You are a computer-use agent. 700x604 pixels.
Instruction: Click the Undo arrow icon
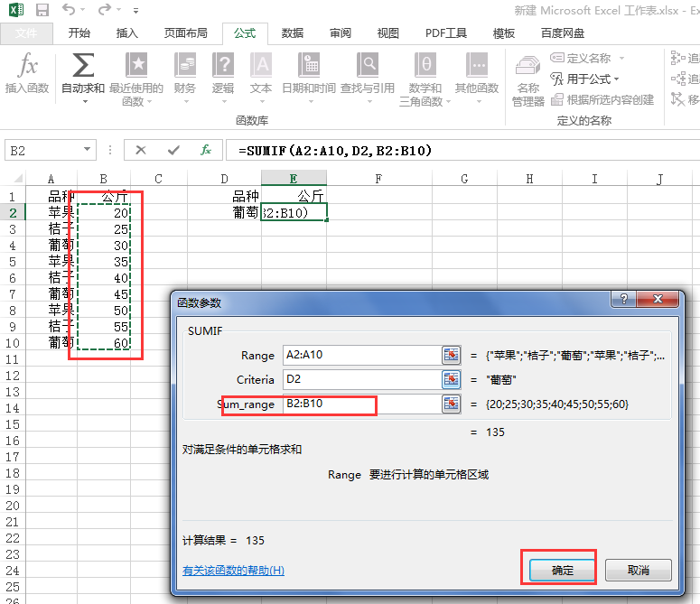[x=69, y=9]
